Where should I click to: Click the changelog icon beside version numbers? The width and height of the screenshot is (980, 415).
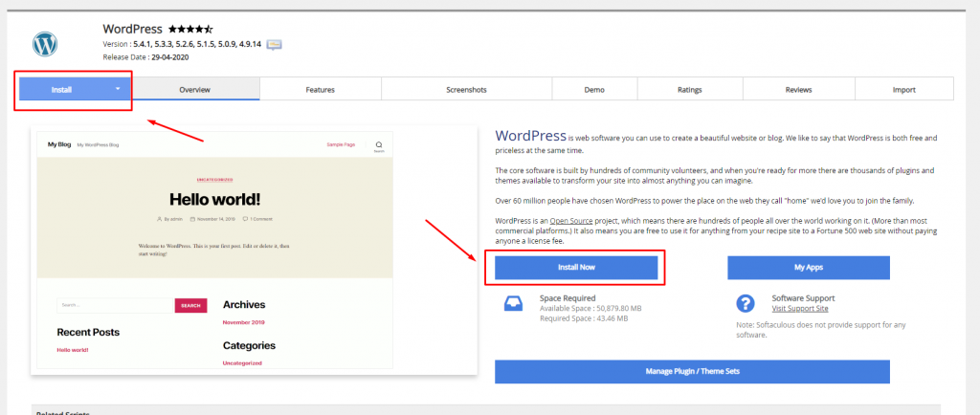(x=274, y=44)
